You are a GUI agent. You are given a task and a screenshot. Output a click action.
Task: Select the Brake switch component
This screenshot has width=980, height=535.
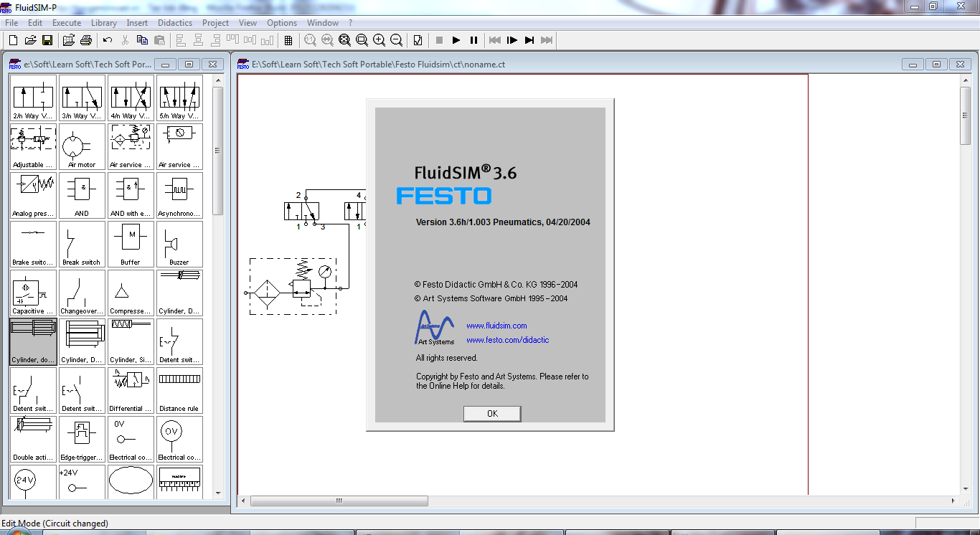33,245
